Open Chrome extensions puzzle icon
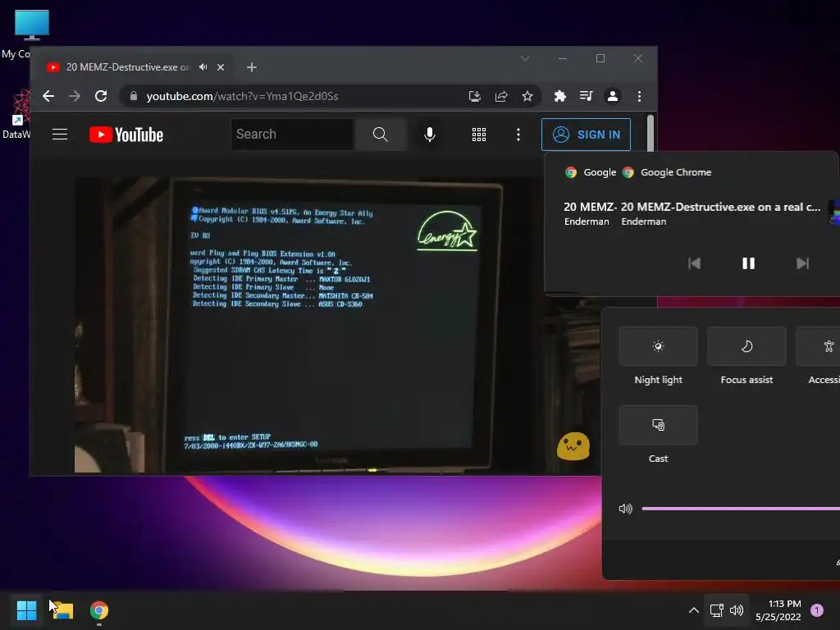The height and width of the screenshot is (630, 840). (x=559, y=96)
